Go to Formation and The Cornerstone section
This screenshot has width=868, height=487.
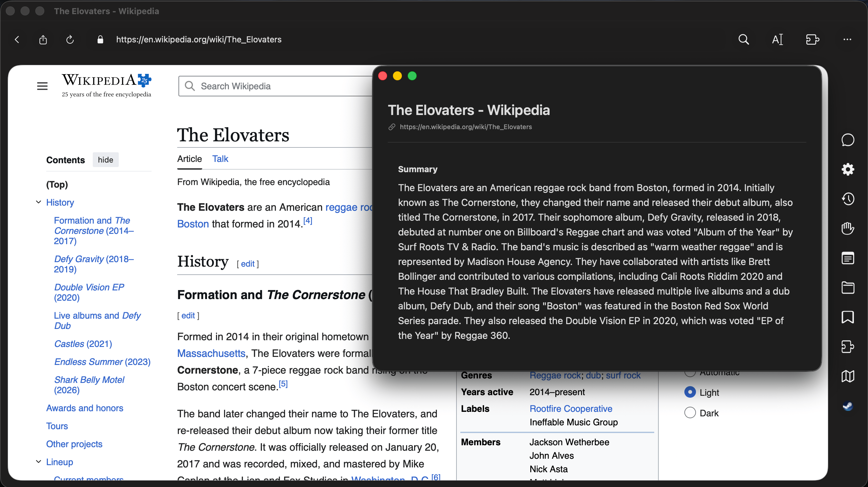pos(94,231)
